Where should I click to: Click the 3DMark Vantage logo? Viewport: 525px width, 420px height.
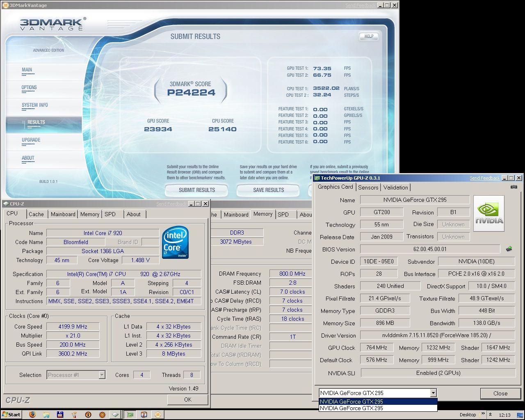pyautogui.click(x=52, y=24)
